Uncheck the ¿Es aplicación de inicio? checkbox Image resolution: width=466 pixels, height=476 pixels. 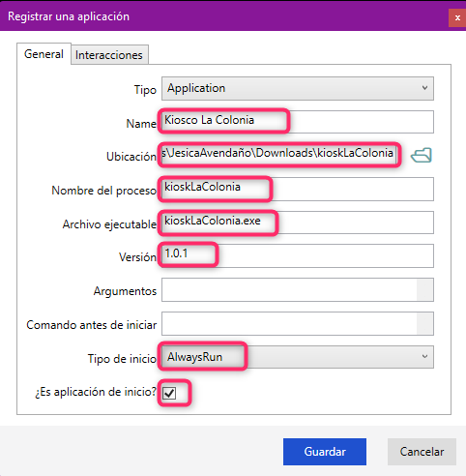pos(169,393)
